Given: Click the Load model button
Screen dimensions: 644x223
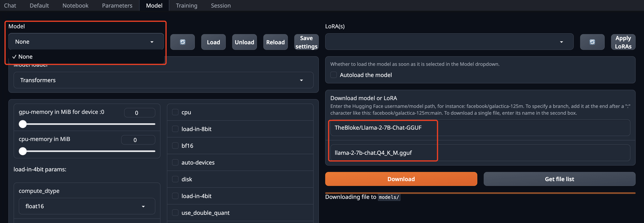Looking at the screenshot, I should tap(213, 42).
